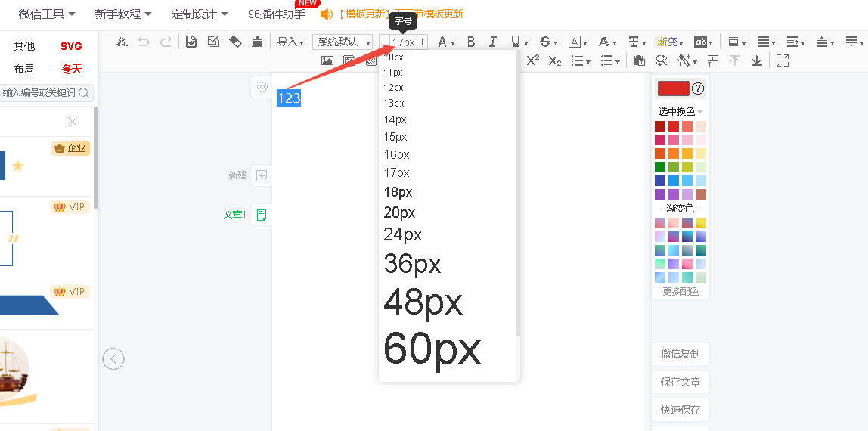This screenshot has height=431, width=868.
Task: Click the format painter brush icon
Action: tap(258, 42)
